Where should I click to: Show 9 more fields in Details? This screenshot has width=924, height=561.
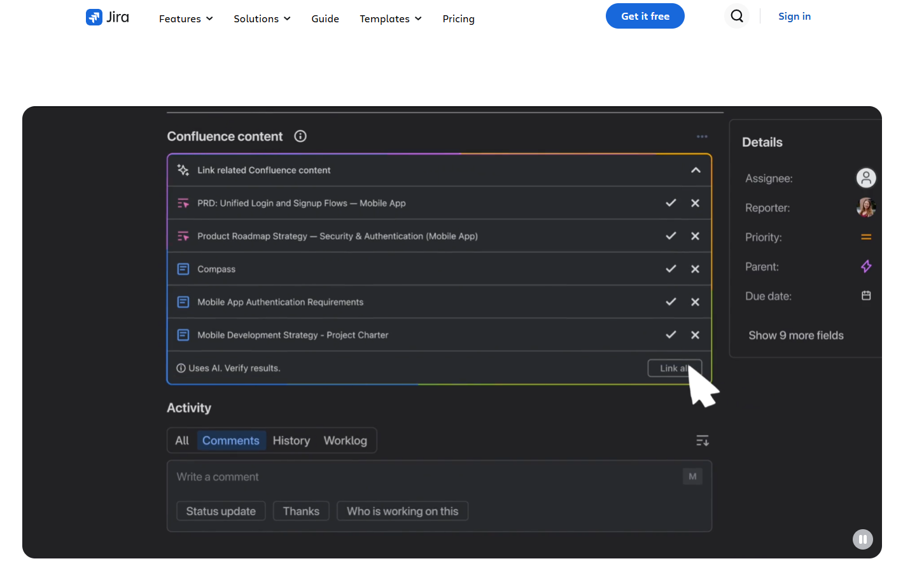pos(796,335)
